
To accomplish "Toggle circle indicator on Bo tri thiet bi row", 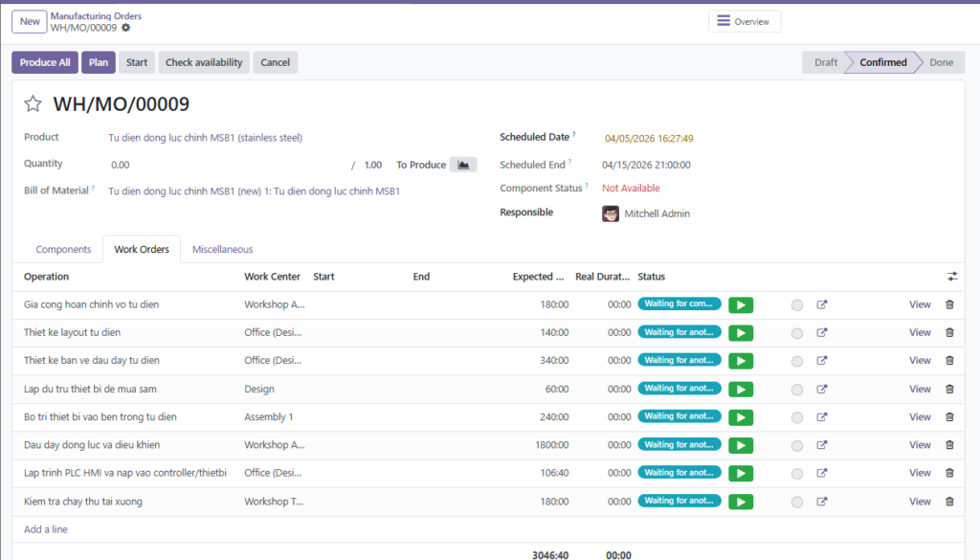I will (x=797, y=417).
